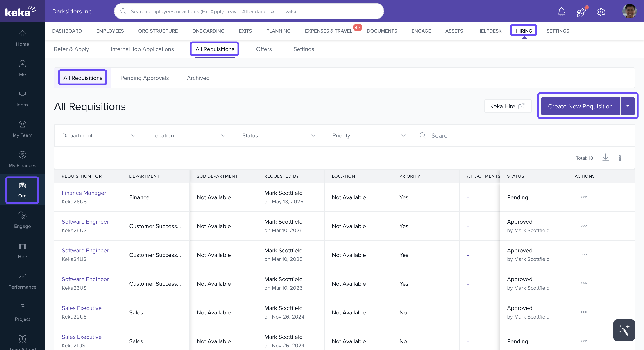Switch to Pending Approvals tab
644x350 pixels.
tap(145, 78)
